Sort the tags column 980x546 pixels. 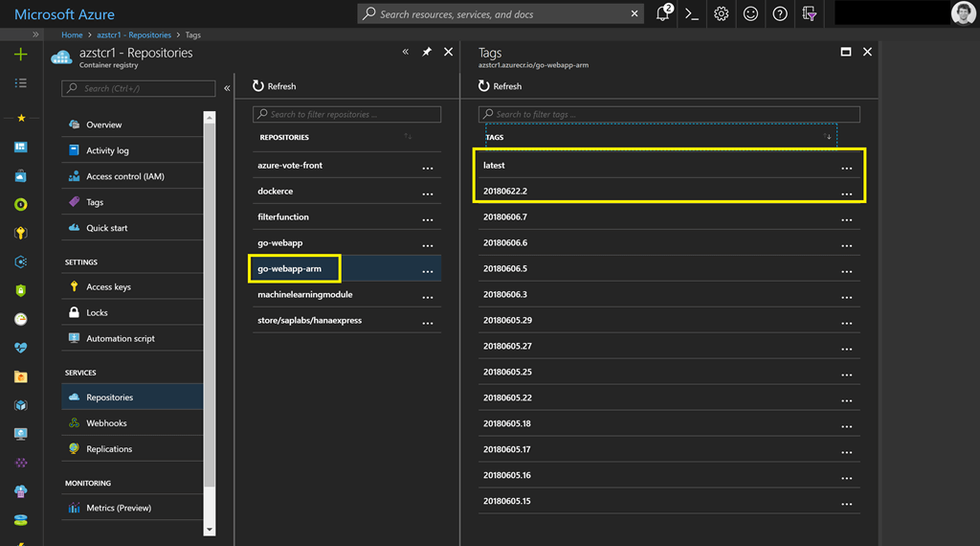828,137
